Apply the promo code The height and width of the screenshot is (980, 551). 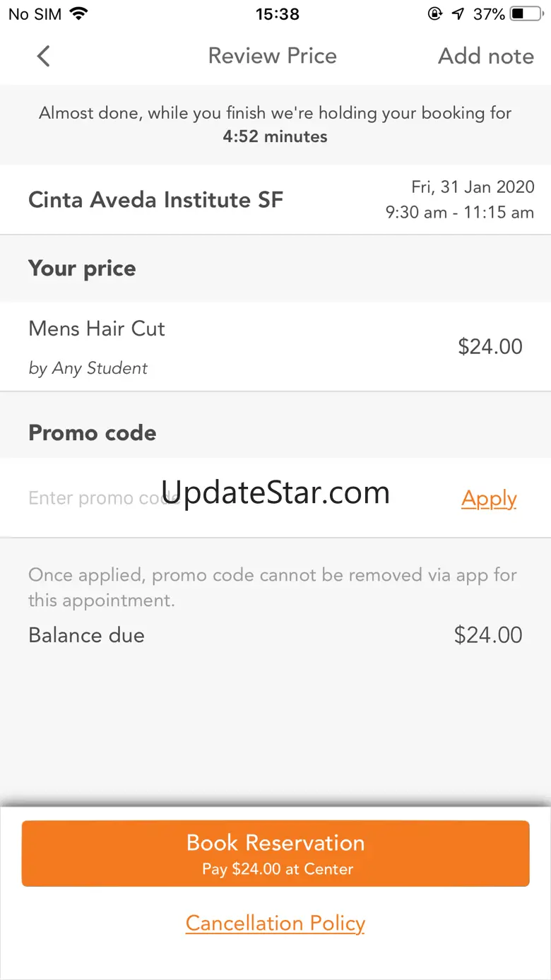tap(489, 499)
